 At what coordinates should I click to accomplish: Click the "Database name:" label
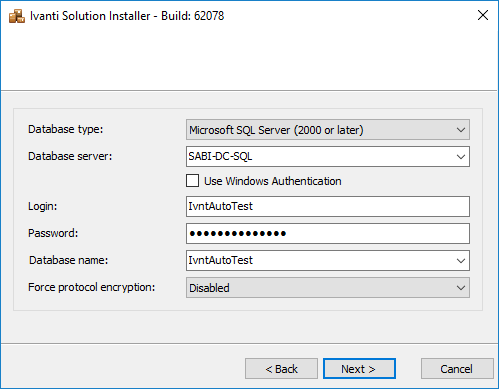pos(68,260)
